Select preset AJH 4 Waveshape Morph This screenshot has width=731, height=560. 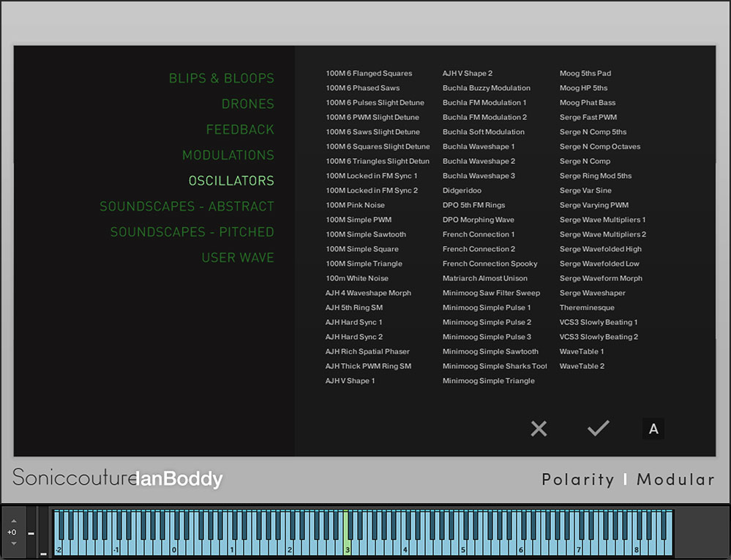pos(368,293)
